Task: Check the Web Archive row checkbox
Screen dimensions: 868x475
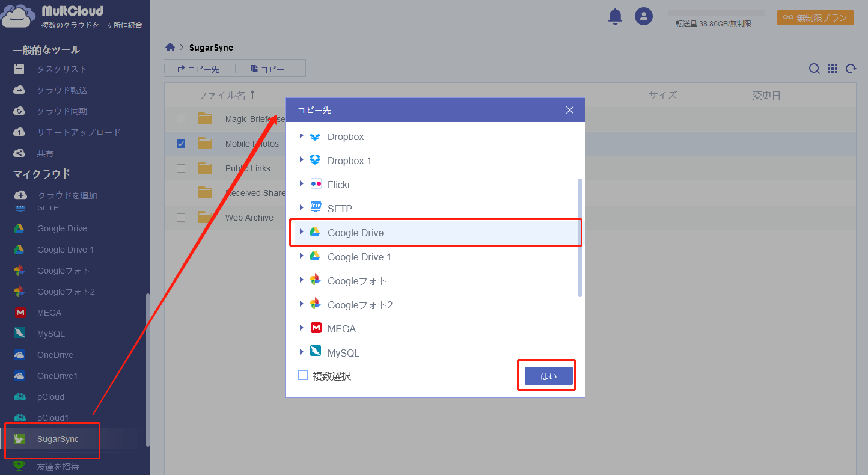Action: click(181, 218)
